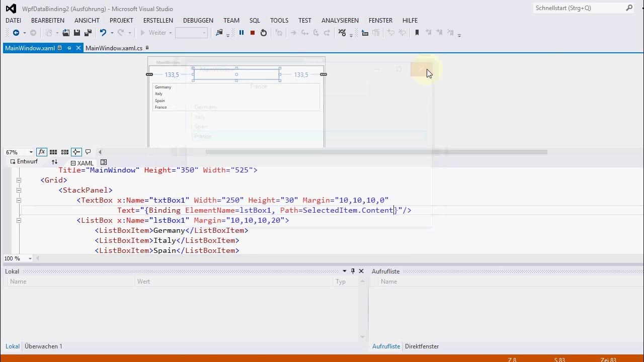Click the pin icon of the Lokal panel
This screenshot has width=644, height=362.
(x=353, y=271)
